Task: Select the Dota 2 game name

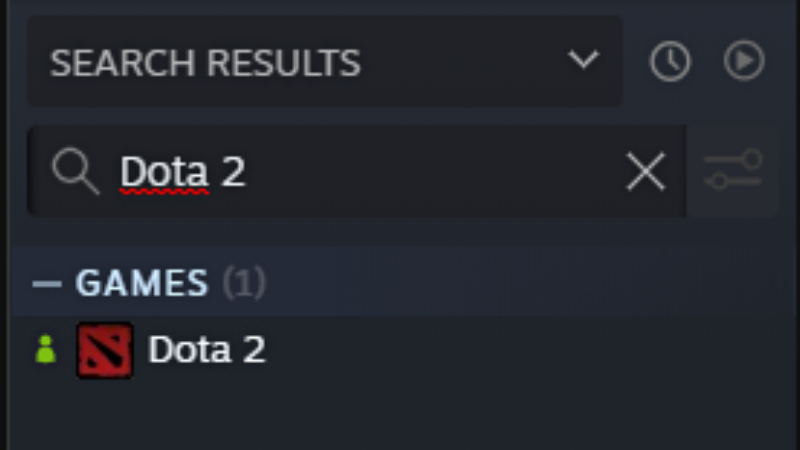Action: [x=207, y=350]
